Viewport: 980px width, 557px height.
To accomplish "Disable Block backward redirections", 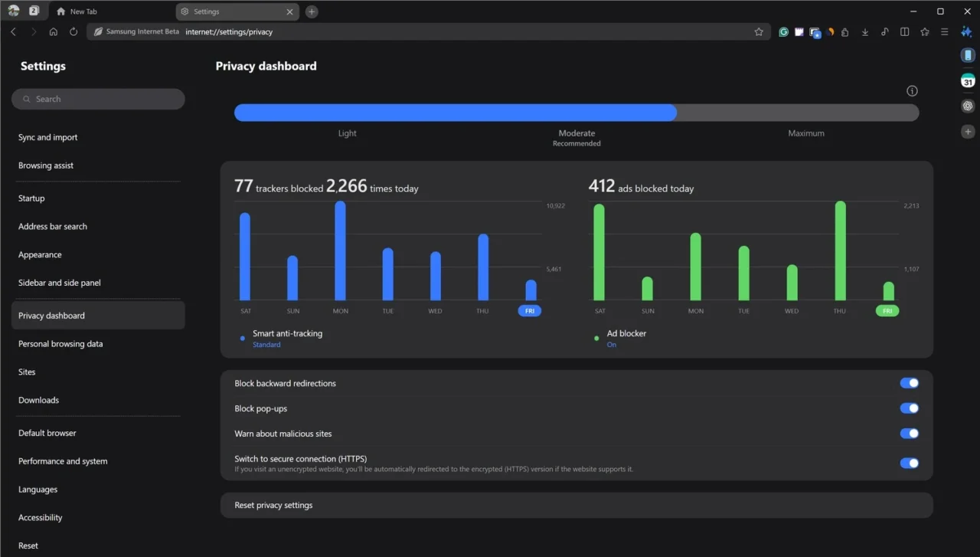I will 909,382.
